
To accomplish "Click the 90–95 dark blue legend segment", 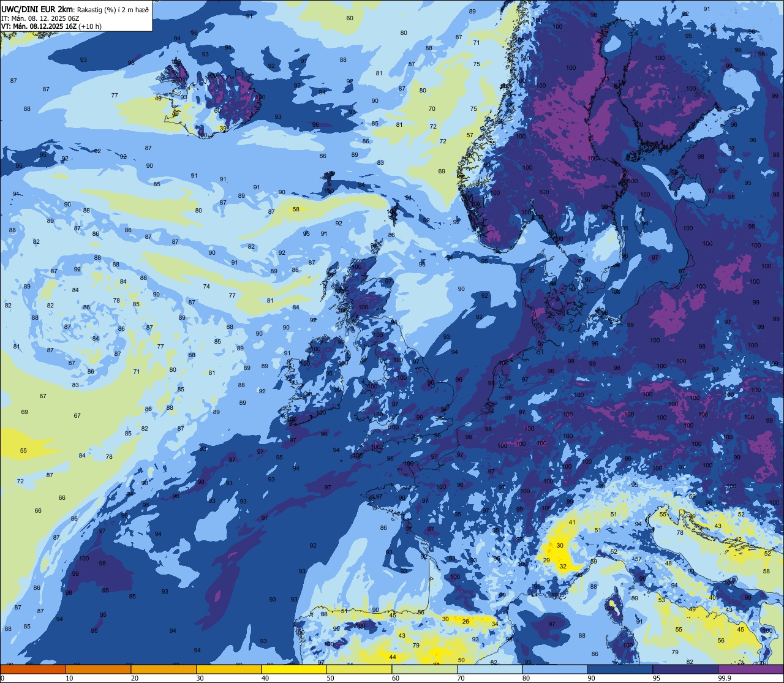I will point(620,669).
